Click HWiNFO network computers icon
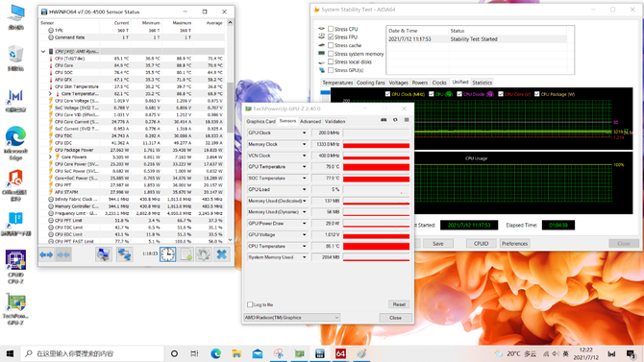The image size is (644, 362). (x=124, y=254)
